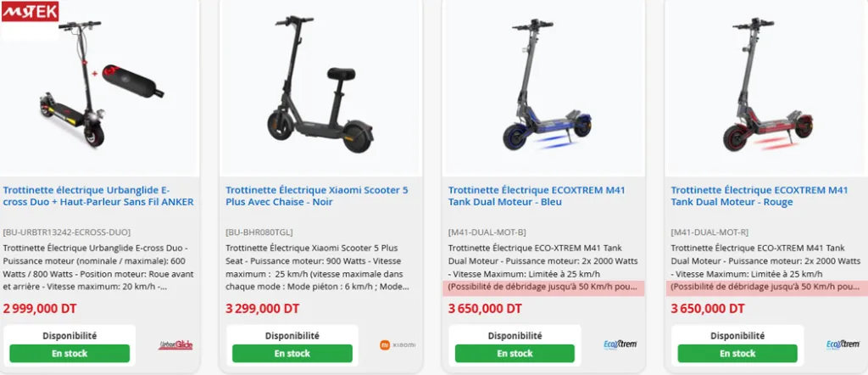
Task: Click the 3 299,000 DT price
Action: click(262, 309)
